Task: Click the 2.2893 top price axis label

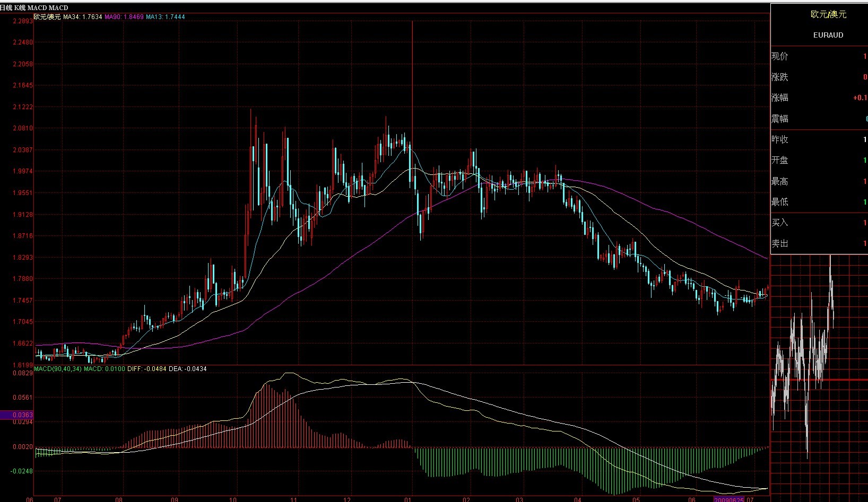Action: tap(23, 21)
